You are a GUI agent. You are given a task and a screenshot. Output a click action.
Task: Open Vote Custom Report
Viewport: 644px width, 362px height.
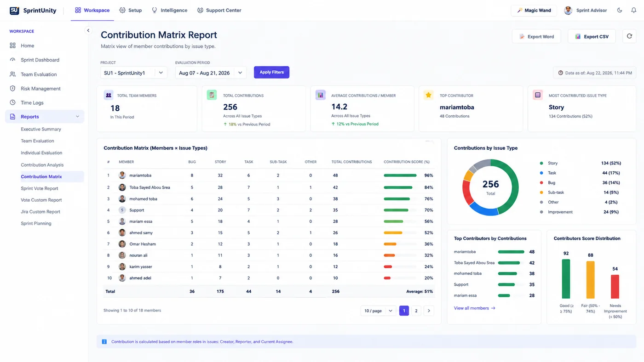pos(41,200)
